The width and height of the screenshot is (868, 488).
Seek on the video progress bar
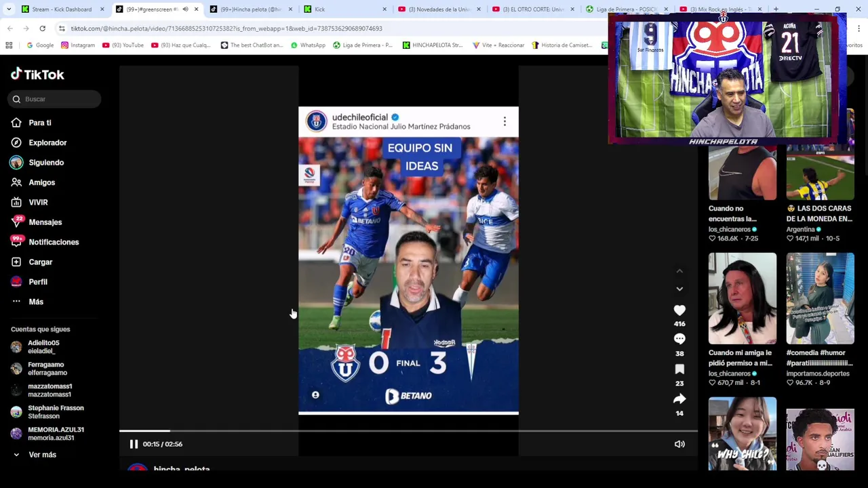(408, 430)
